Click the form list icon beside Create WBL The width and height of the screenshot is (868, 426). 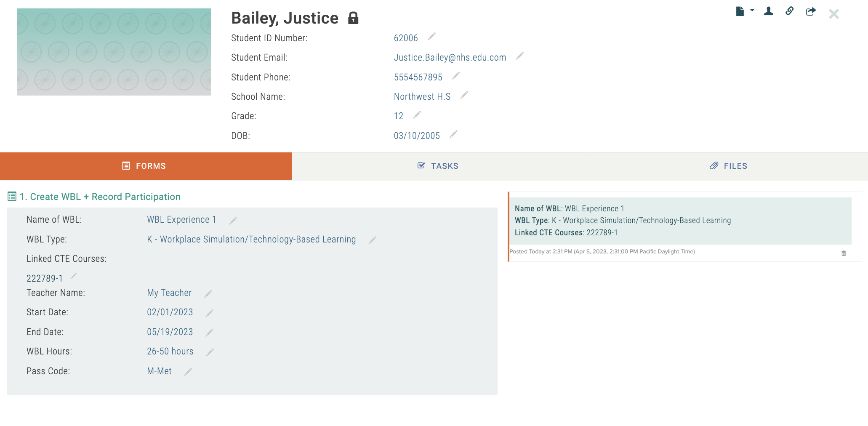12,196
